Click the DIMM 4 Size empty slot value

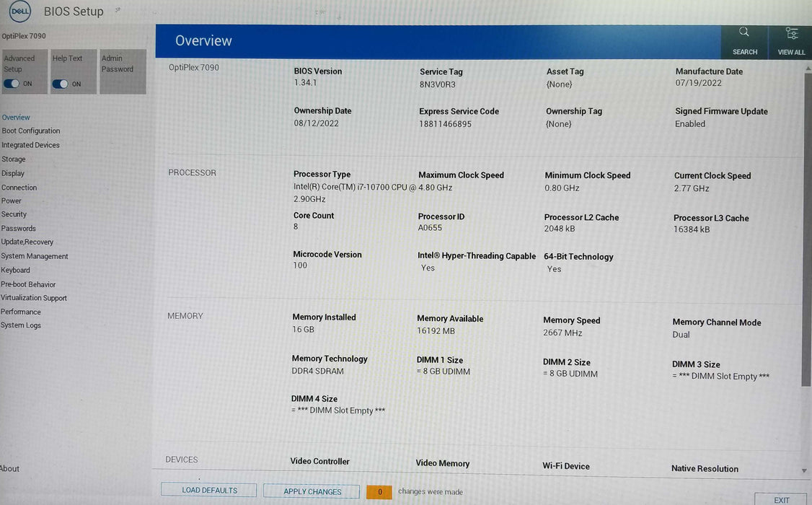(x=338, y=410)
